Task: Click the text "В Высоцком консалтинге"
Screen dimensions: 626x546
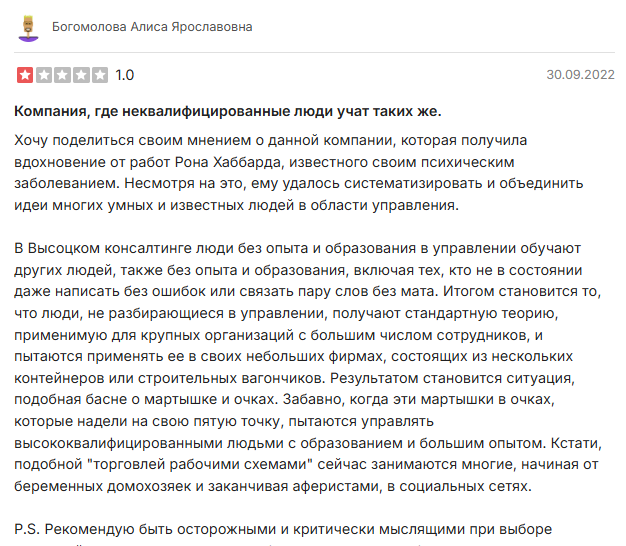Action: coord(100,248)
